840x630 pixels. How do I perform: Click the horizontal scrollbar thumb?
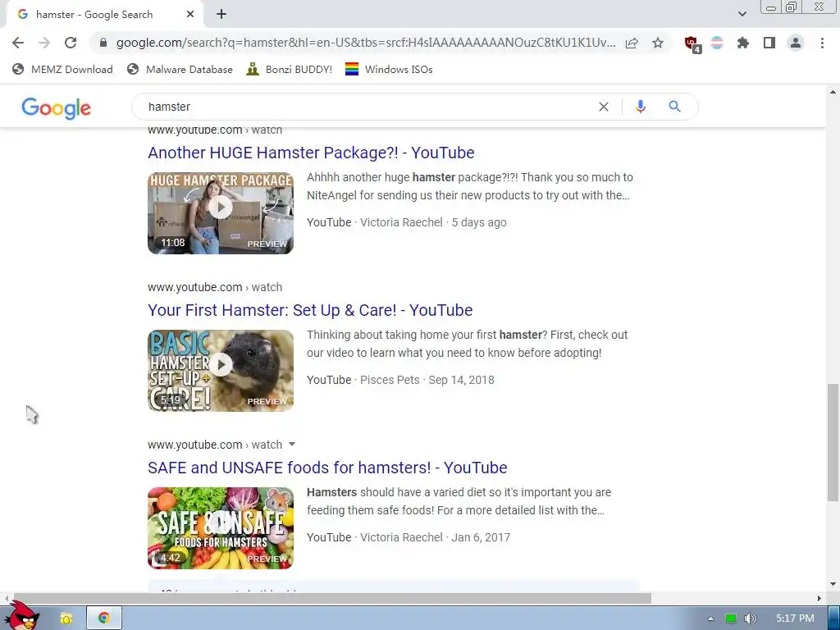point(331,598)
